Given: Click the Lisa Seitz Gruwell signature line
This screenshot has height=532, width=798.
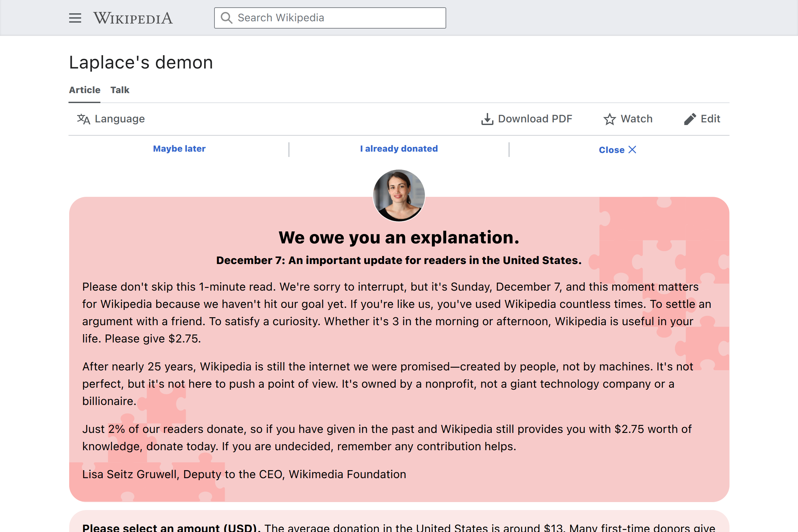Looking at the screenshot, I should pyautogui.click(x=244, y=474).
